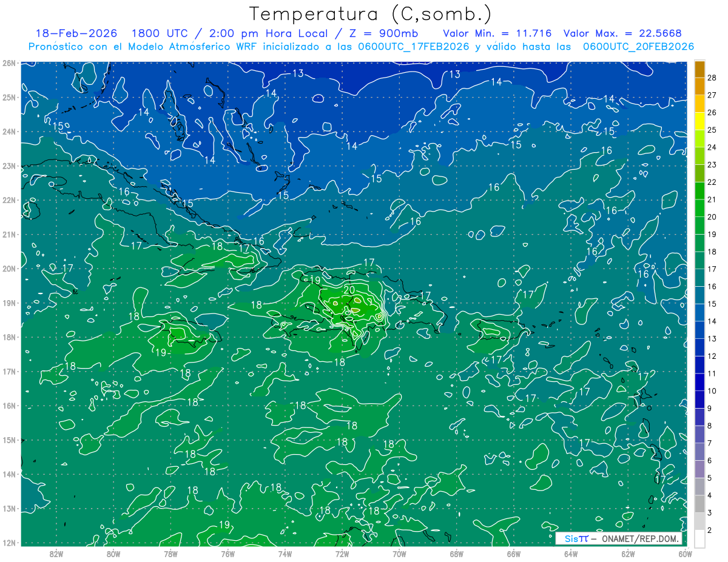Click the longitude axis label '78W'
This screenshot has height=562, width=728.
[x=170, y=554]
